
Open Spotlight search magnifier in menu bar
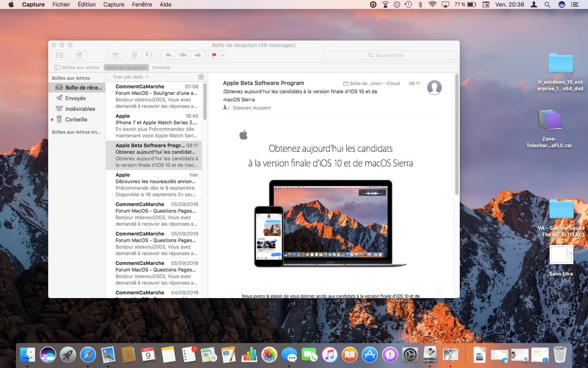click(x=547, y=4)
